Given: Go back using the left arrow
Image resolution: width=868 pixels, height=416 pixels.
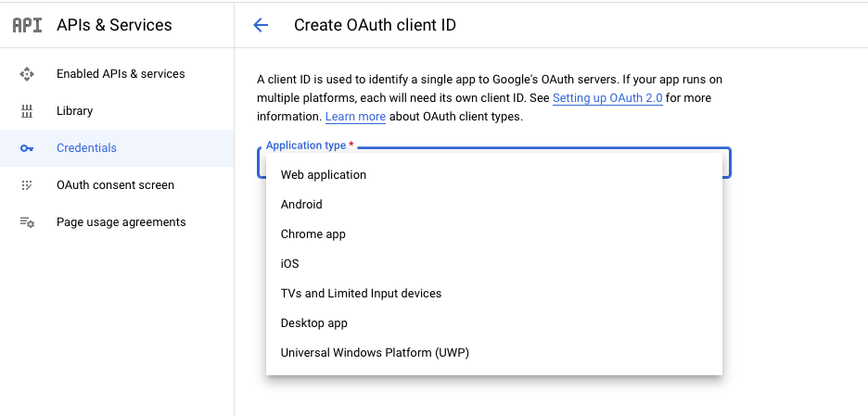Looking at the screenshot, I should [x=261, y=25].
